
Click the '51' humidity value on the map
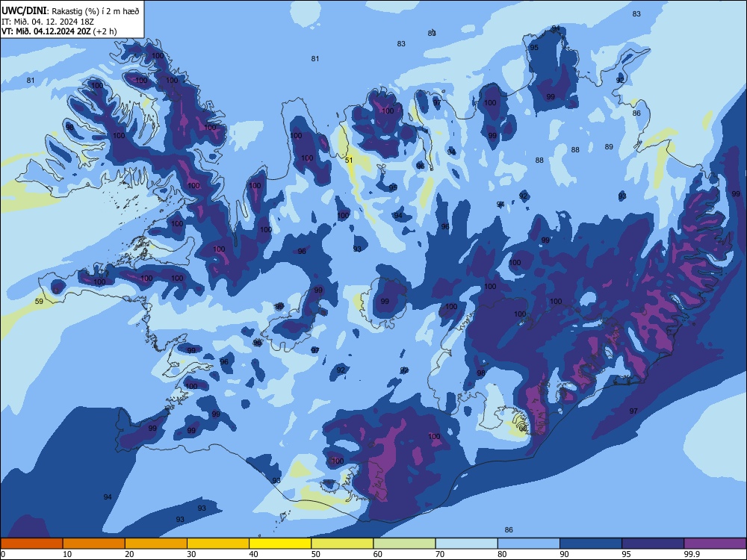[x=349, y=160]
